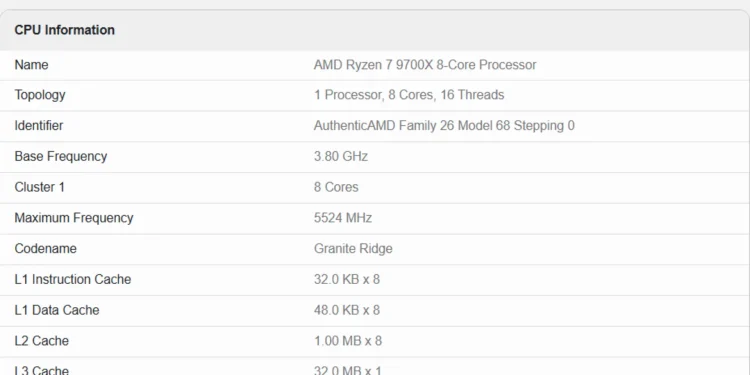The width and height of the screenshot is (750, 375).
Task: Select the Topology row label
Action: pyautogui.click(x=40, y=95)
